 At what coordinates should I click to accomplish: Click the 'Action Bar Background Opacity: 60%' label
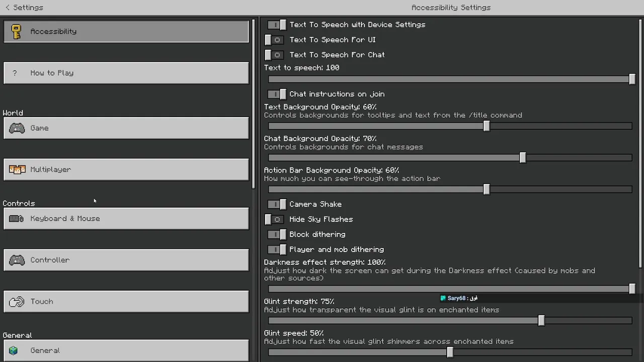point(331,170)
